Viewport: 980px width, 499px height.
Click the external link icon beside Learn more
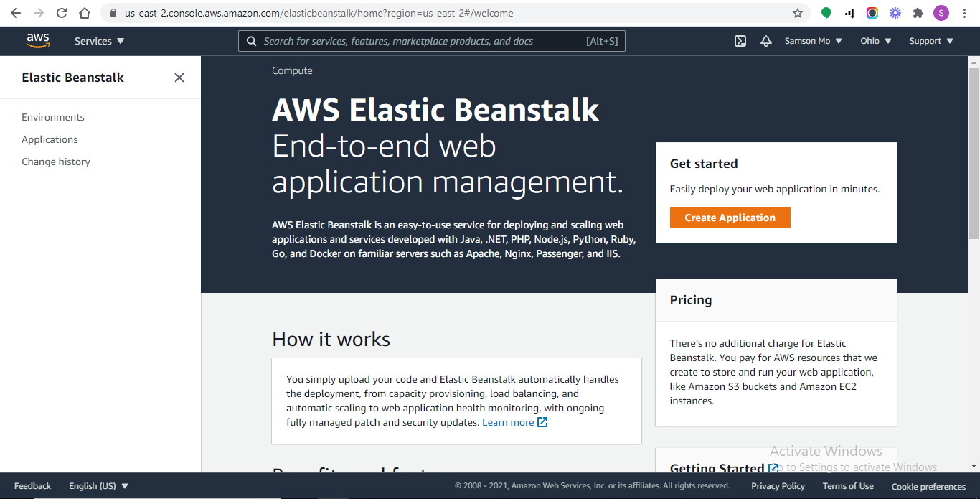point(542,422)
